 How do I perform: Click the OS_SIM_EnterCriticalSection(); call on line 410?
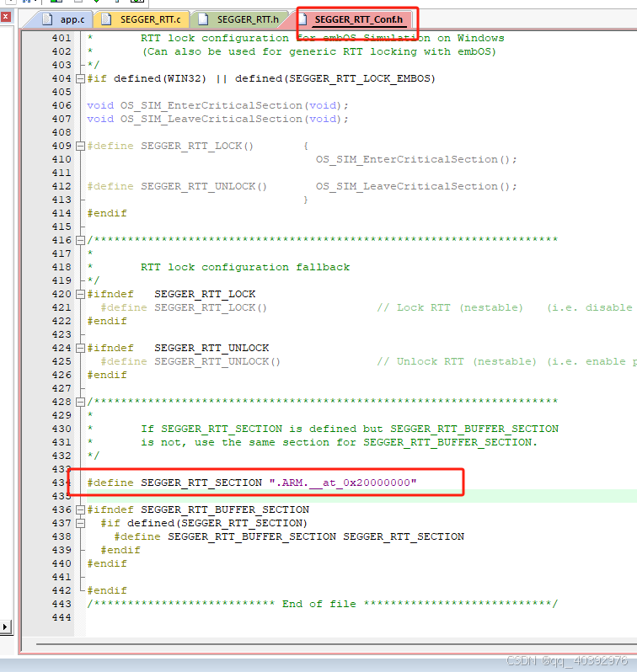coord(416,159)
